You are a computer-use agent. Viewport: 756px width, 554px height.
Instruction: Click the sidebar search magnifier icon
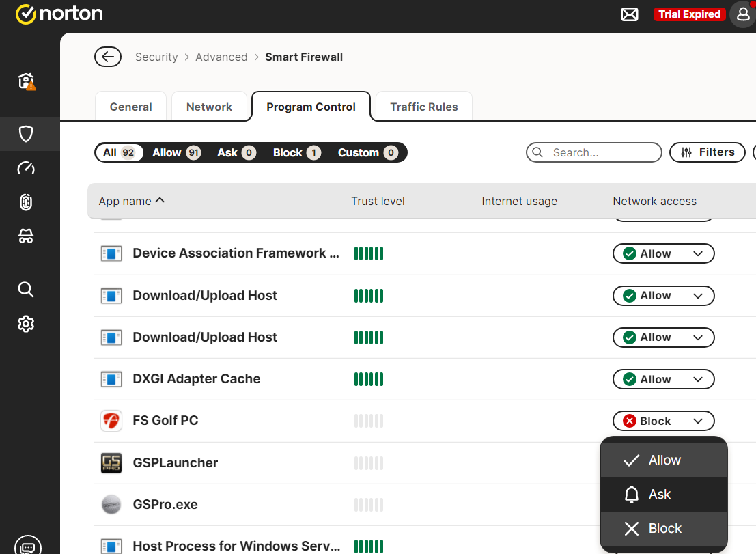tap(26, 290)
